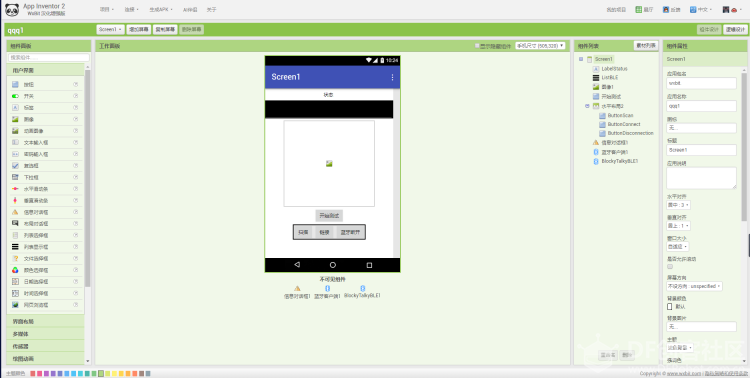Click the phone preview recents square icon
750x378 pixels.
(x=369, y=265)
